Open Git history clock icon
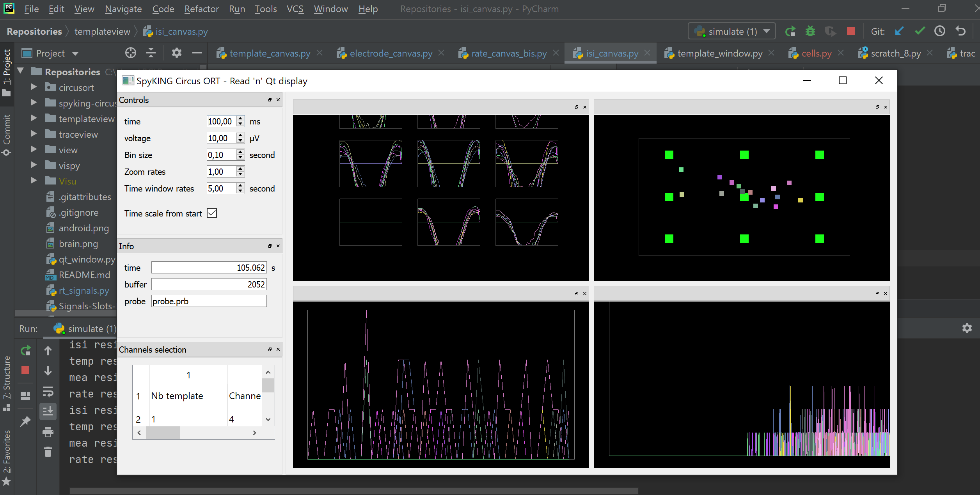 tap(940, 31)
